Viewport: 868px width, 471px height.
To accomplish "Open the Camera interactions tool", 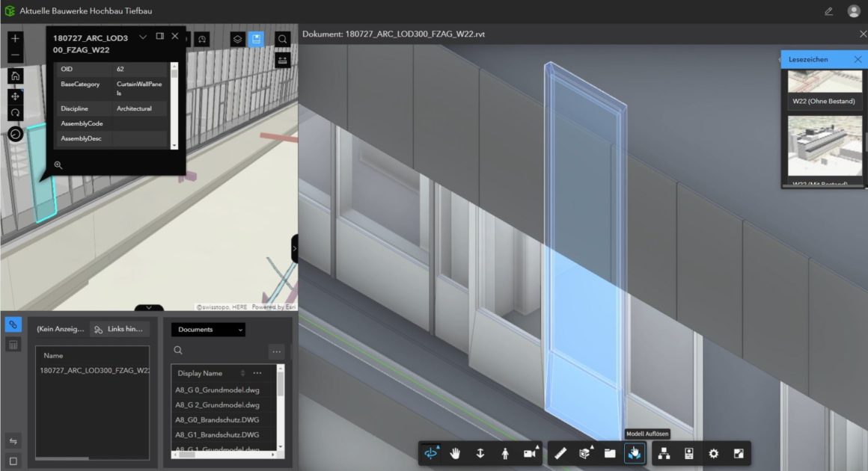I will pyautogui.click(x=530, y=453).
